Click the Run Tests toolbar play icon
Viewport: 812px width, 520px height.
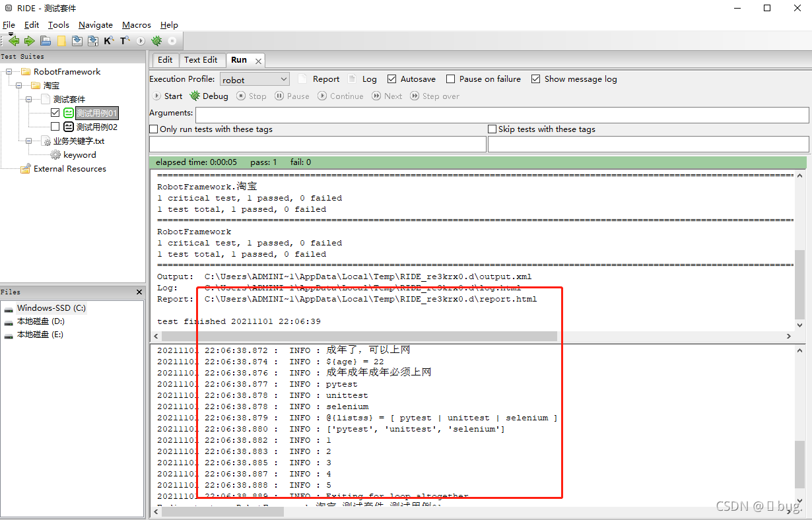point(141,41)
